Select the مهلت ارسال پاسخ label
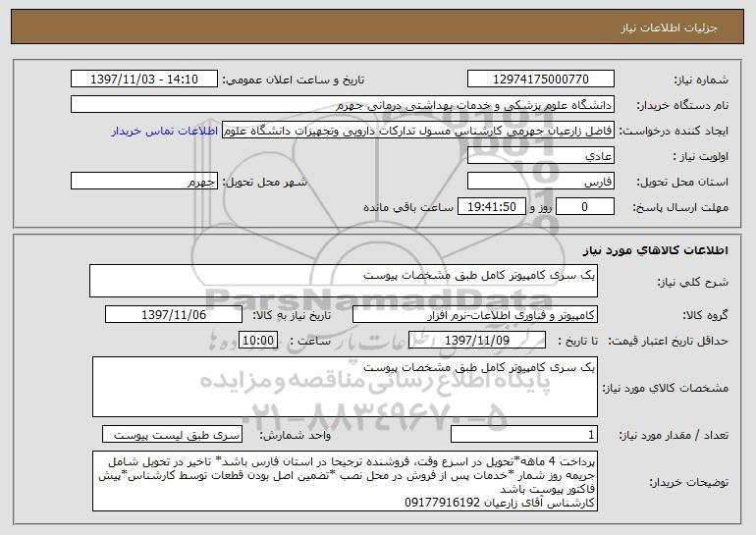Screen dimensions: 756x535 pyautogui.click(x=680, y=208)
